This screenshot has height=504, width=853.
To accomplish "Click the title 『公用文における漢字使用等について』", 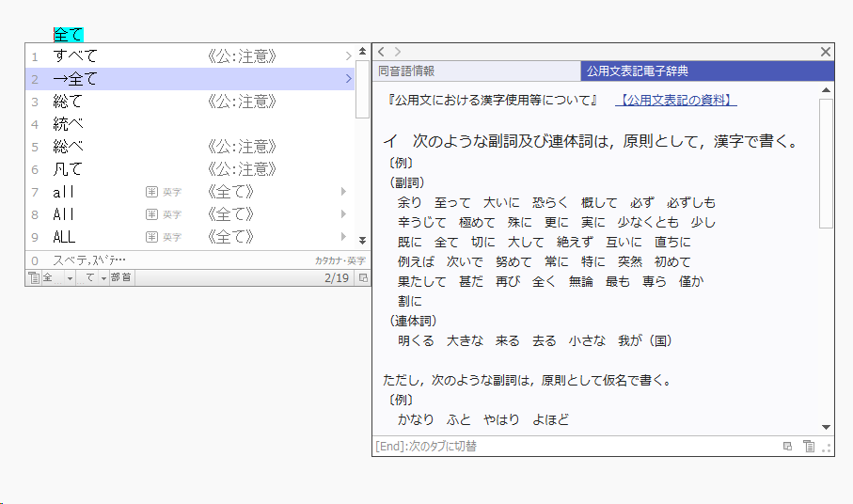I will click(x=493, y=100).
